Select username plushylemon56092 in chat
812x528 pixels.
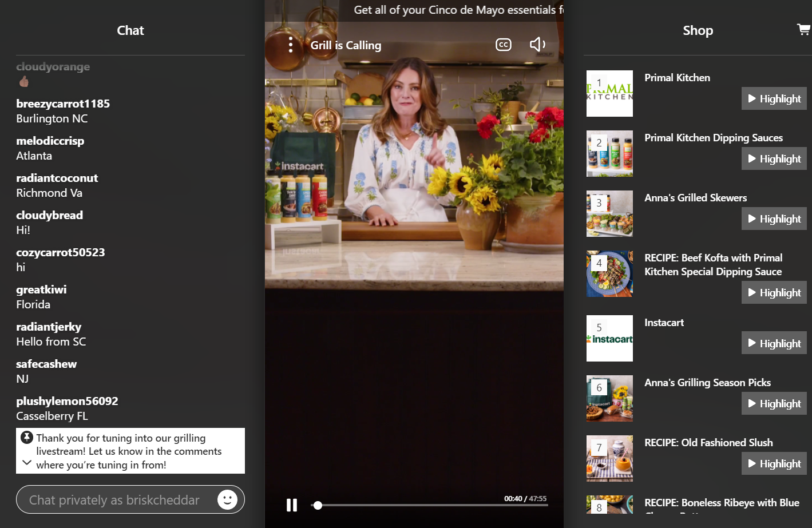pyautogui.click(x=67, y=401)
